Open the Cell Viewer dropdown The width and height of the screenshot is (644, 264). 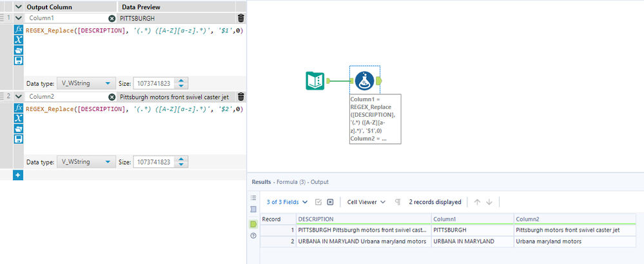[366, 202]
